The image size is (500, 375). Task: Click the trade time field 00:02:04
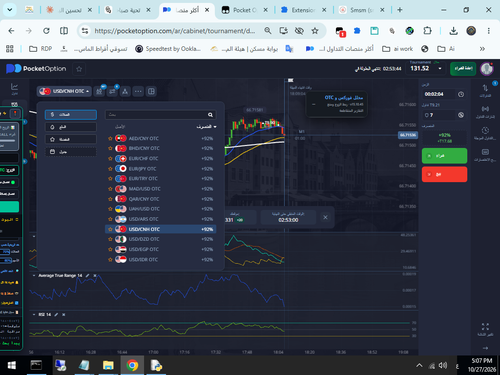coord(438,94)
